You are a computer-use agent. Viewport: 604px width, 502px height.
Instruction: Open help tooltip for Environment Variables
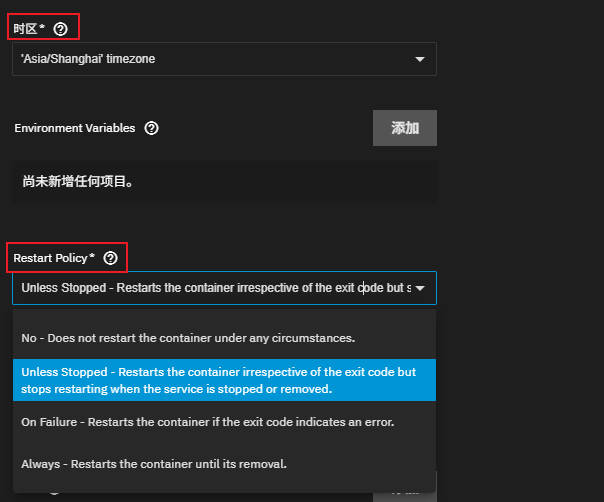151,128
